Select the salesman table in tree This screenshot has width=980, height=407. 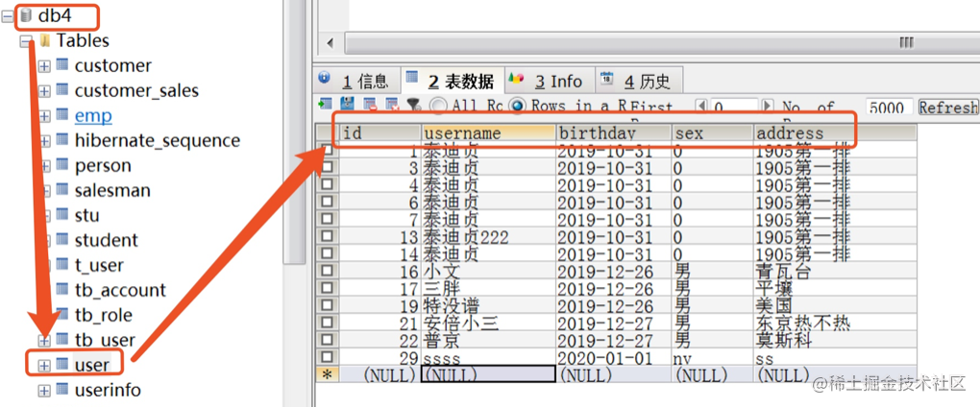click(112, 190)
